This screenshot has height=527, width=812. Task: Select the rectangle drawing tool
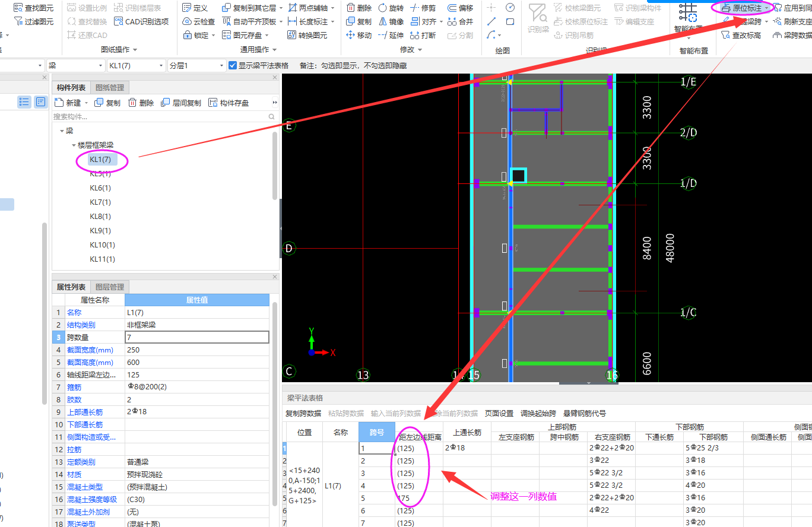click(x=510, y=21)
